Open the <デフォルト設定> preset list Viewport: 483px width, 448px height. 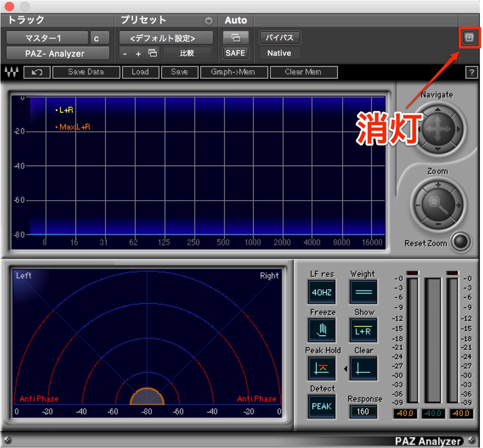(x=166, y=38)
